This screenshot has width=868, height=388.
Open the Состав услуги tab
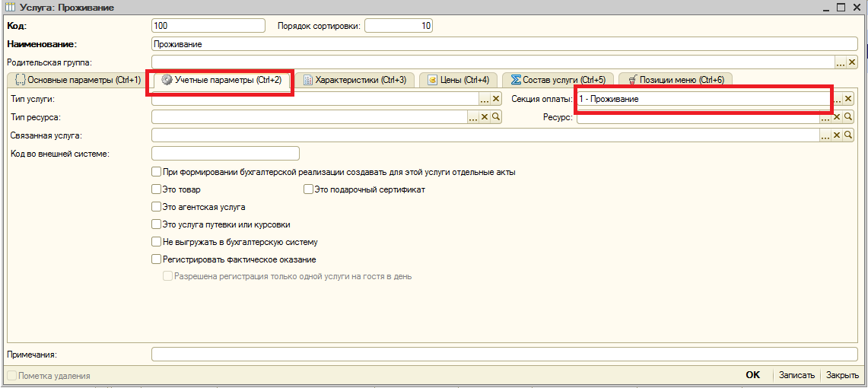[558, 80]
